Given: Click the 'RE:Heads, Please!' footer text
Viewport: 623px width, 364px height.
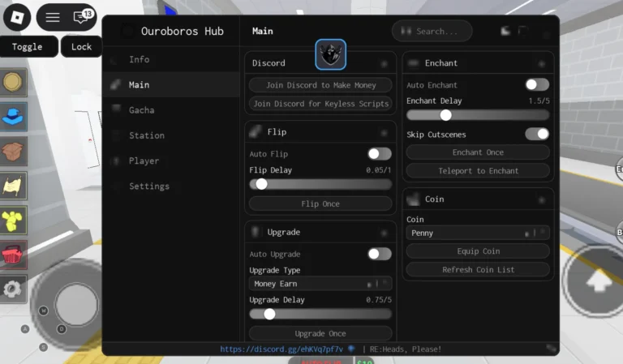Looking at the screenshot, I should click(x=406, y=349).
